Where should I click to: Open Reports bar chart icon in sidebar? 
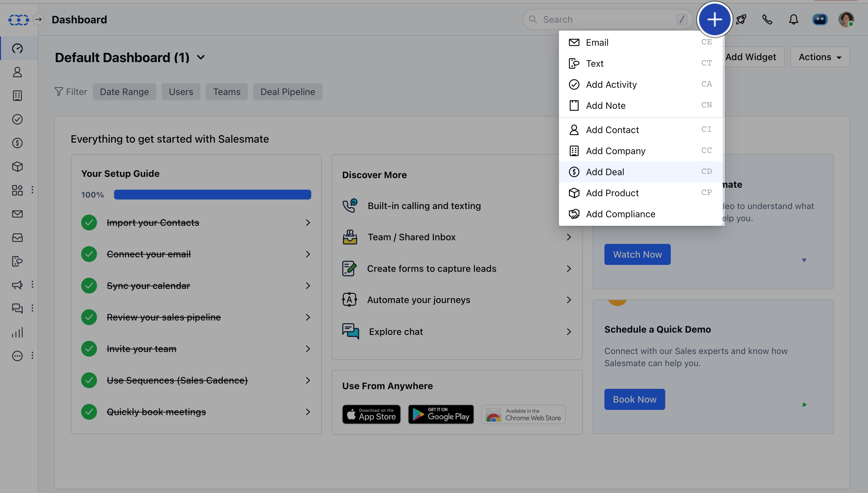point(18,332)
